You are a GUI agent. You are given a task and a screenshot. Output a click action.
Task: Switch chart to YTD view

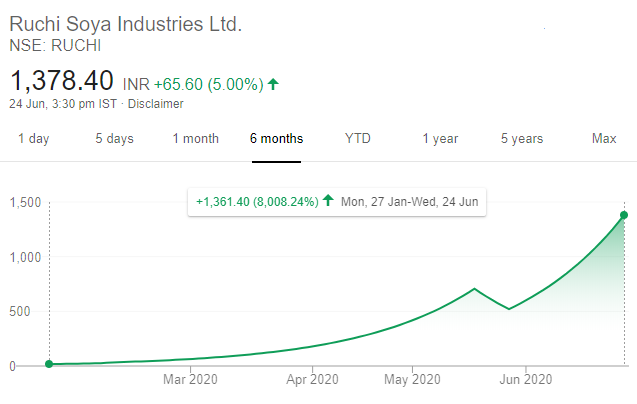(358, 139)
